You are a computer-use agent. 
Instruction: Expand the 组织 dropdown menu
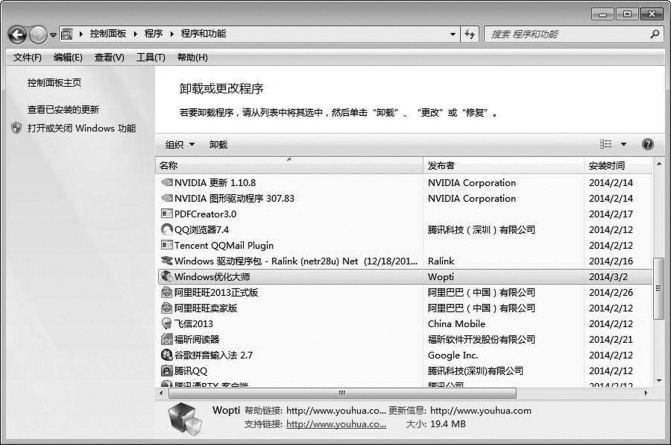click(x=180, y=145)
